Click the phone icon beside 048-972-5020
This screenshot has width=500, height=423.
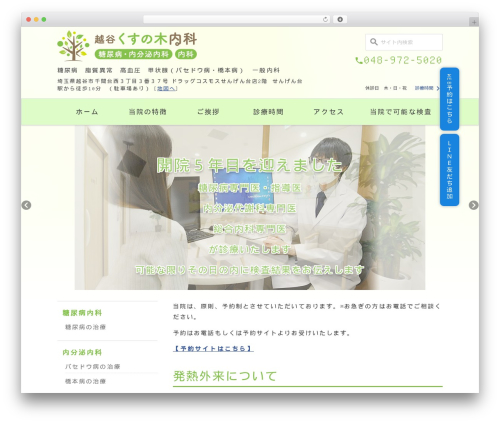[x=359, y=61]
